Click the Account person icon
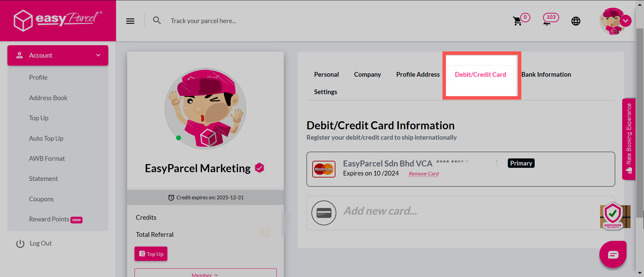The width and height of the screenshot is (644, 277). (19, 55)
